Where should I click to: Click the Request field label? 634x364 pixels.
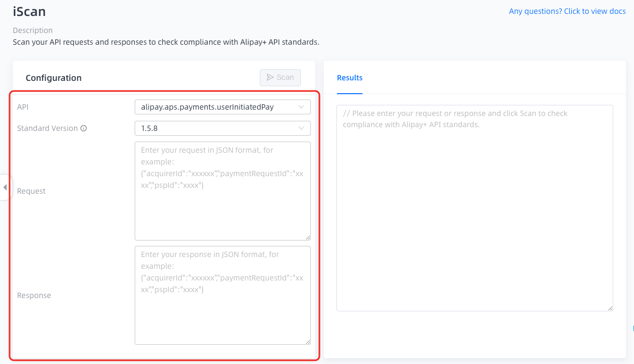tap(31, 191)
